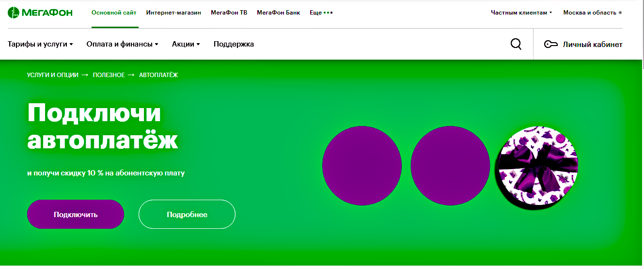Switch to Интернет-магазин tab
This screenshot has width=644, height=269.
(x=173, y=13)
